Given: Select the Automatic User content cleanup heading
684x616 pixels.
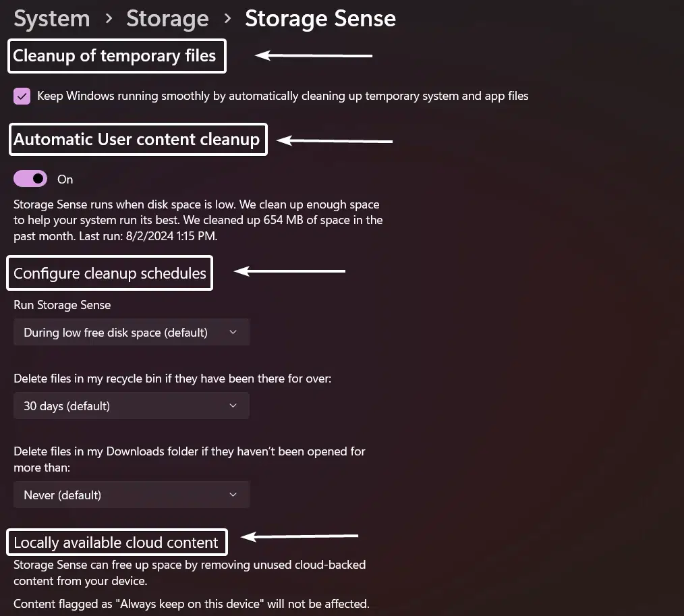Looking at the screenshot, I should [x=138, y=139].
